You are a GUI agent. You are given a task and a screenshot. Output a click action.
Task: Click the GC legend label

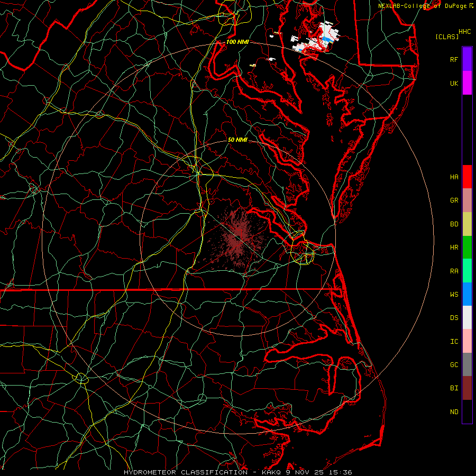pos(454,365)
